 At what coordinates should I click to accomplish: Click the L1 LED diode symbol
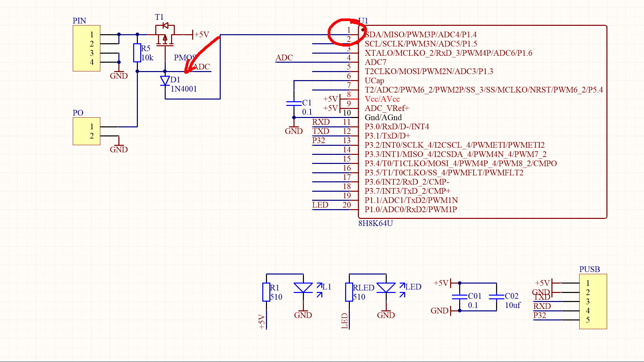coord(303,288)
